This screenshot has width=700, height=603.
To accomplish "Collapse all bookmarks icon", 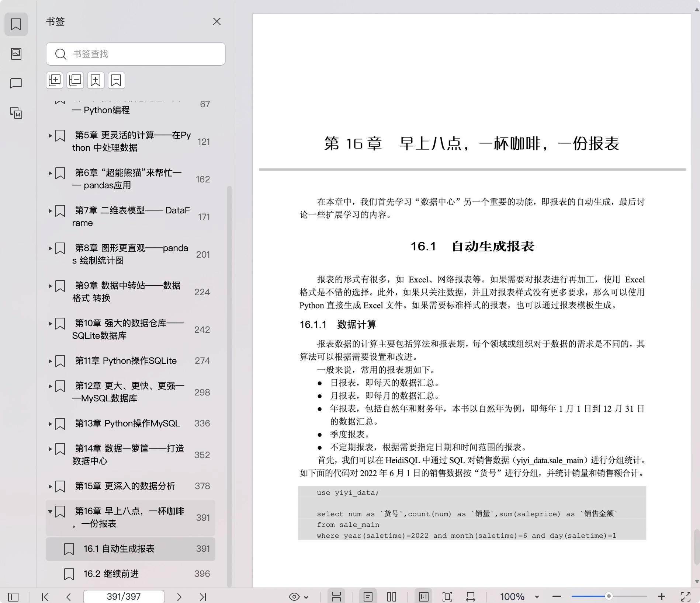I will (x=75, y=80).
